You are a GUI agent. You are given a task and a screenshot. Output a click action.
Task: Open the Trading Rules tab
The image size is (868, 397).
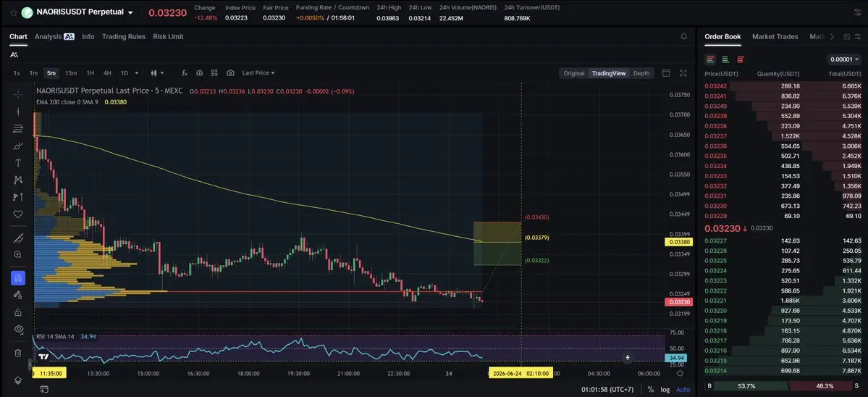coord(124,36)
